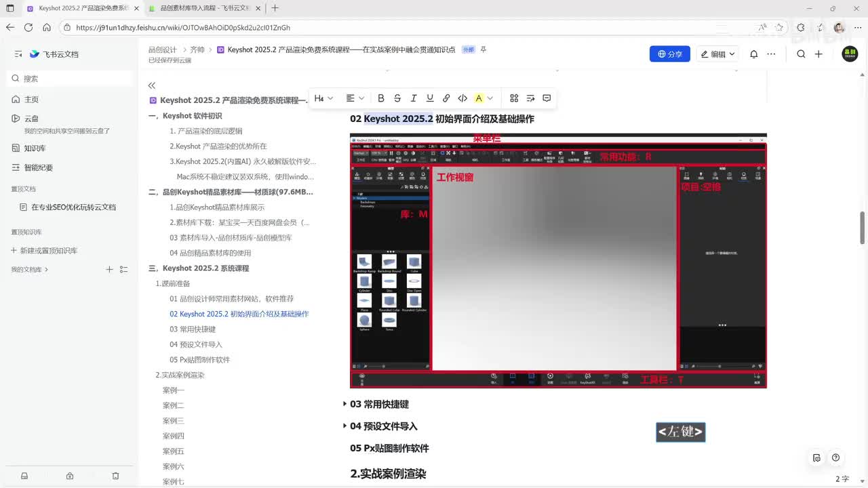This screenshot has width=868, height=488.
Task: Jump to outline item 1. 产品渲染的底层逻辑
Action: click(x=205, y=131)
